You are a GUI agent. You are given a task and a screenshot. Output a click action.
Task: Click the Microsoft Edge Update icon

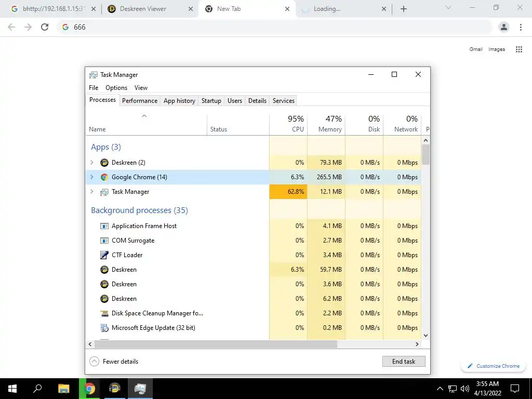(x=104, y=328)
